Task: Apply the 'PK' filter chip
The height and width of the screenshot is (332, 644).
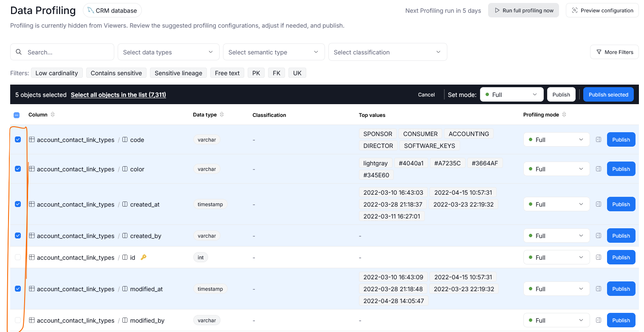Action: point(256,73)
